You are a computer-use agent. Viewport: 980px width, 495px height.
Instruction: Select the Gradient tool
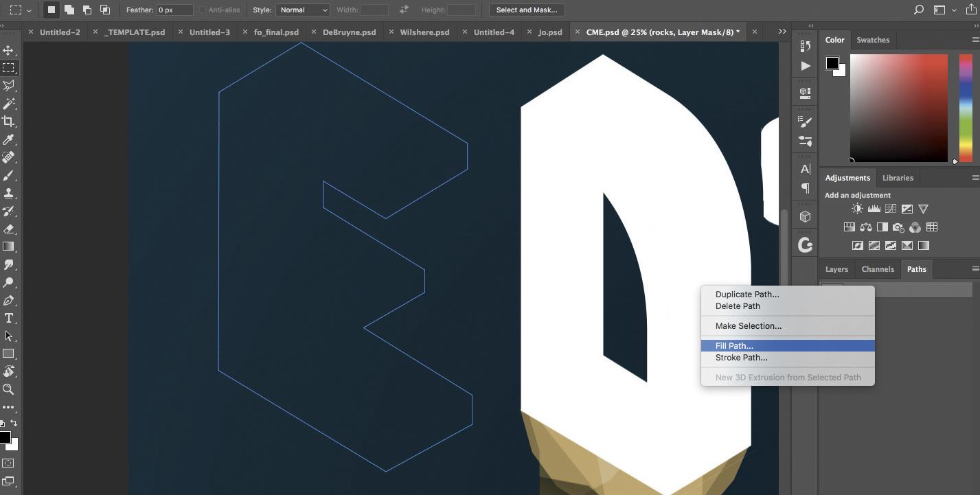(9, 246)
